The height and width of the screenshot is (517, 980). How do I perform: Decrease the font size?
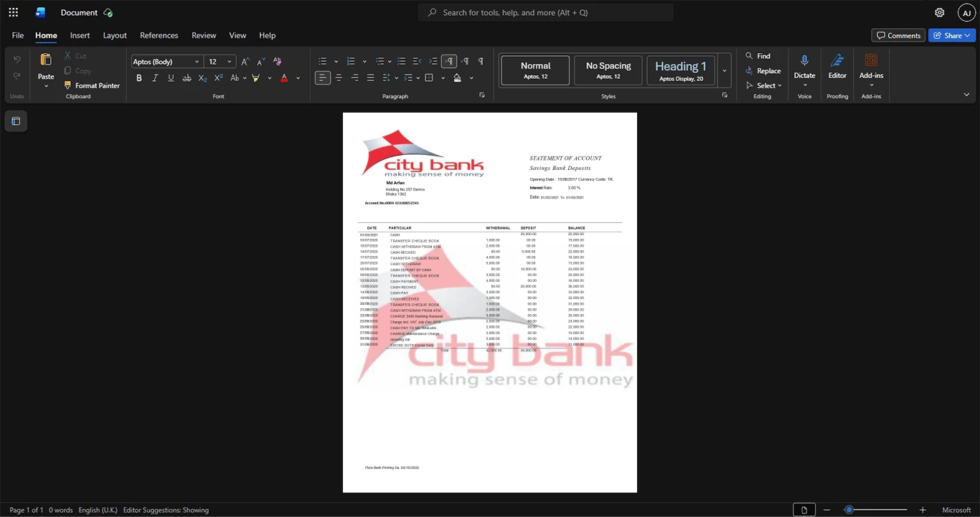[261, 62]
